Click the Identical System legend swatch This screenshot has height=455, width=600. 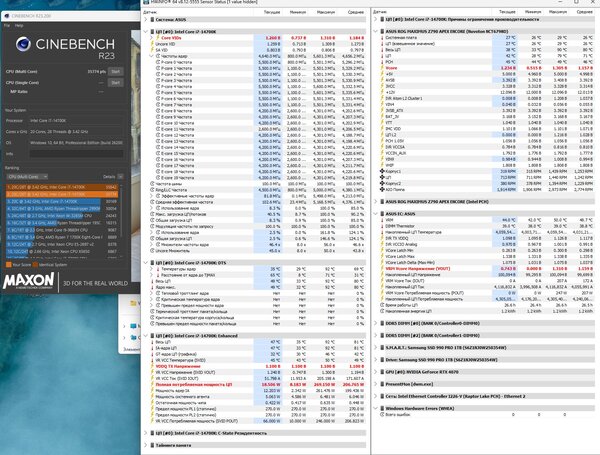click(x=35, y=264)
